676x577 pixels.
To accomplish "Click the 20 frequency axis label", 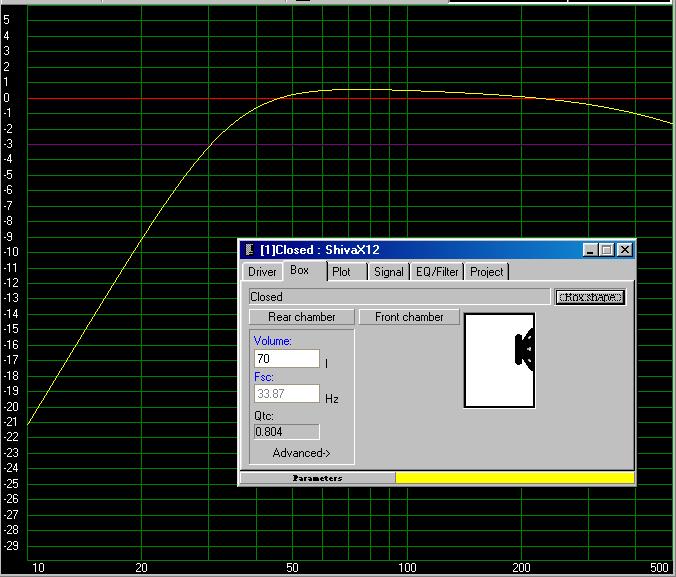I will [x=141, y=568].
